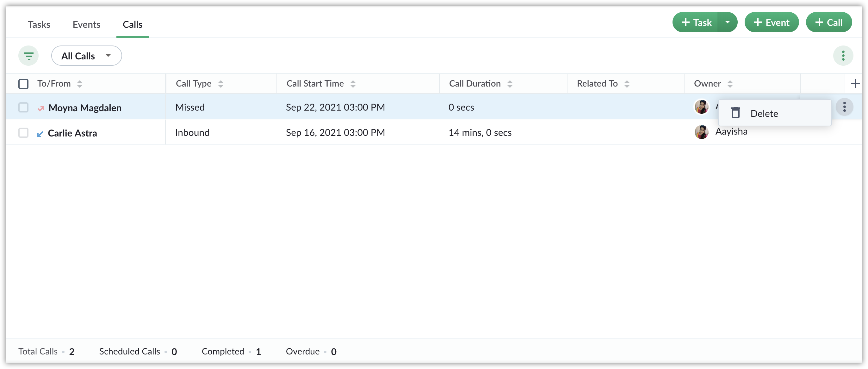Click Aayisha's avatar in Carlie Astra row
This screenshot has height=369, width=868.
pyautogui.click(x=702, y=132)
